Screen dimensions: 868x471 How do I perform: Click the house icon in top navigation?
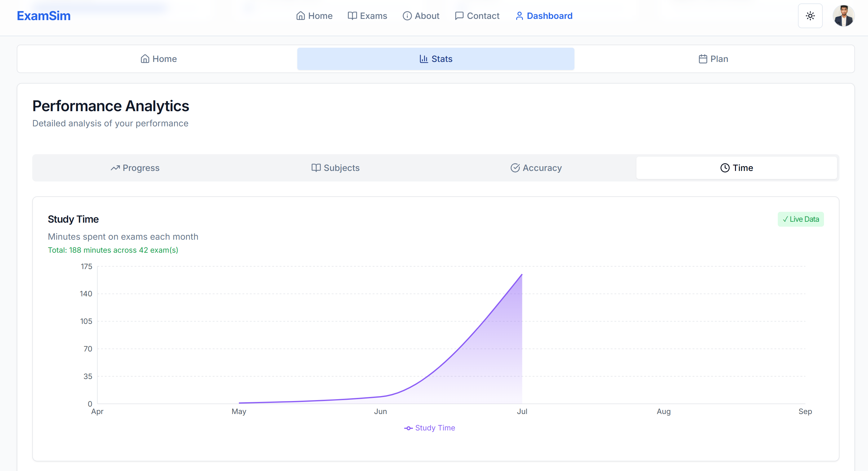[300, 16]
